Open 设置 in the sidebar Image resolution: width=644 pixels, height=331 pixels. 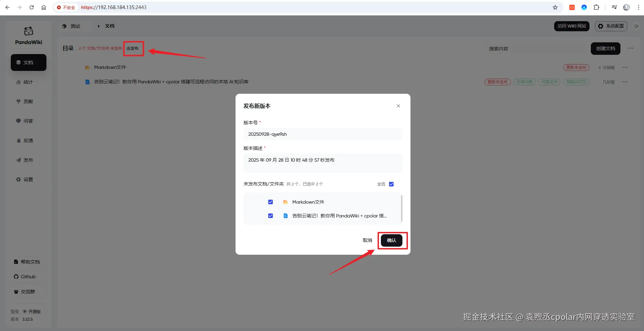click(29, 179)
